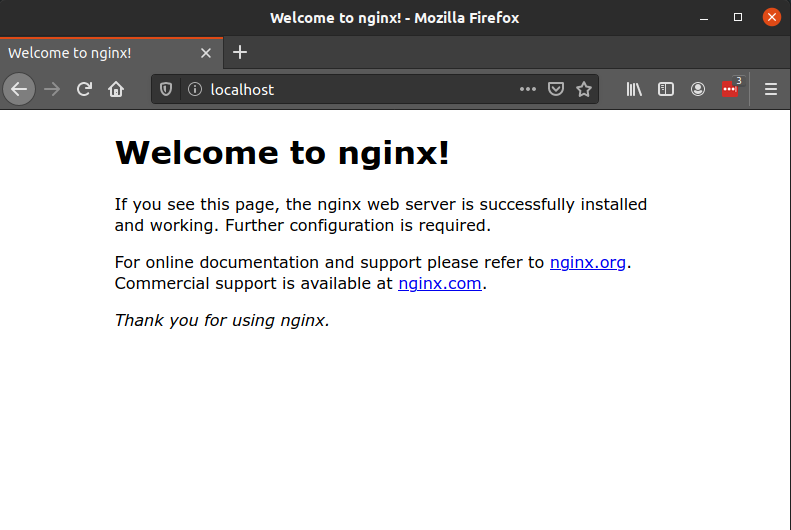Open the Firefox Account menu

(698, 89)
